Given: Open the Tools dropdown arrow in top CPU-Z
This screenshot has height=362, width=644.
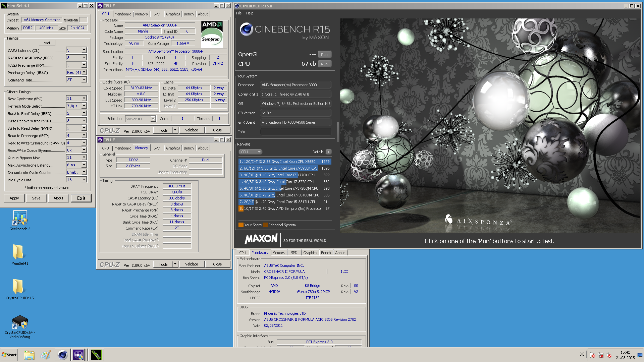Looking at the screenshot, I should point(175,130).
